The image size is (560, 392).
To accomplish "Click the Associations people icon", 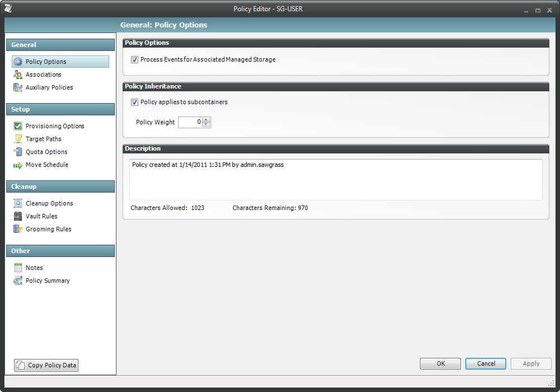I will [18, 74].
